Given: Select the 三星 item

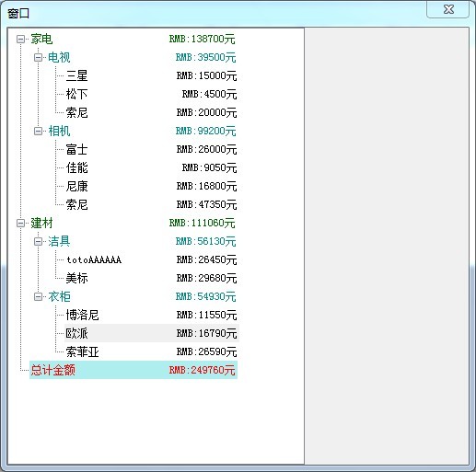Looking at the screenshot, I should click(x=152, y=75).
